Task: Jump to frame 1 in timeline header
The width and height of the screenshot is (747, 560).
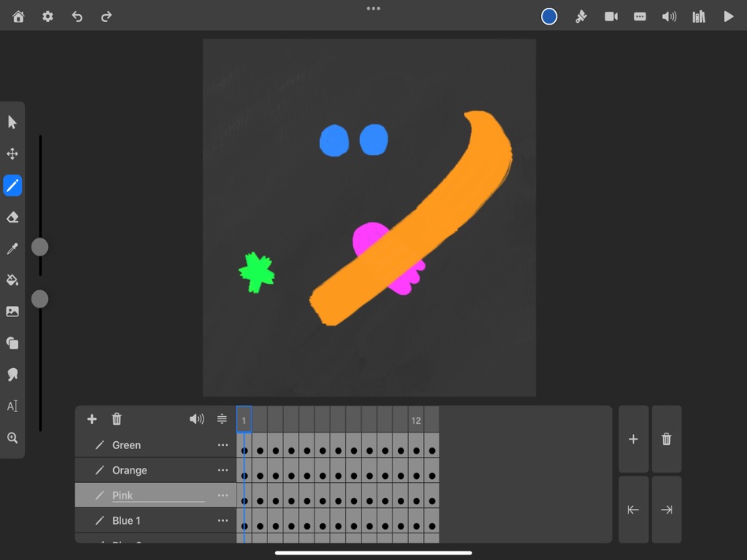Action: point(244,419)
